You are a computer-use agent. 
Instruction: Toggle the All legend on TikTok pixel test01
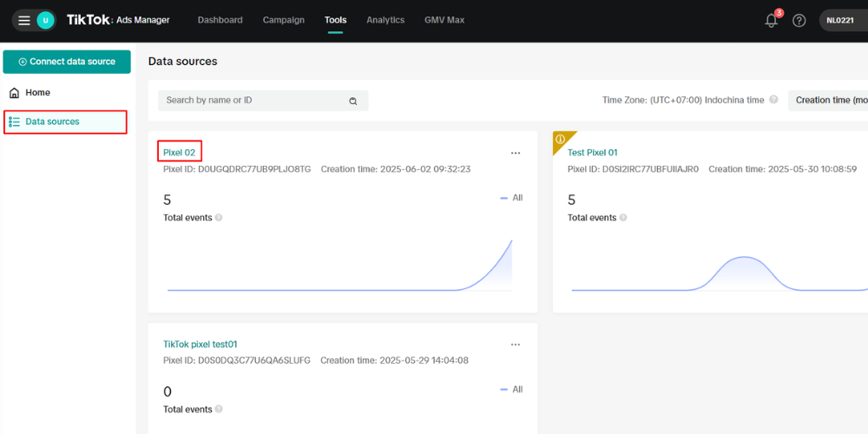(511, 389)
